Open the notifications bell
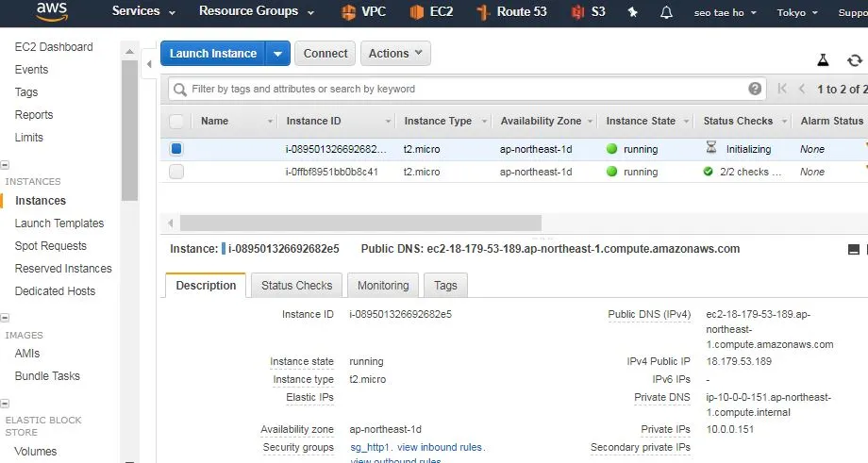868x463 pixels. (x=666, y=11)
